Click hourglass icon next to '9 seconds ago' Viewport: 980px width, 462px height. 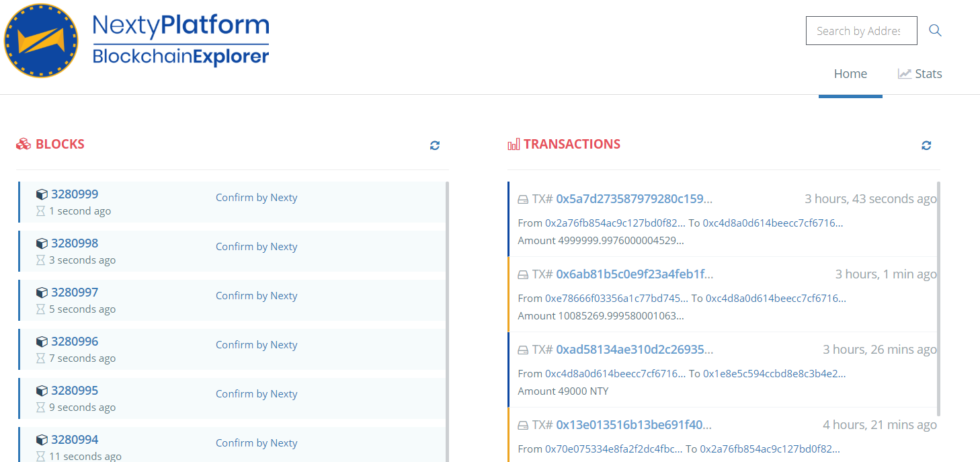pos(40,408)
